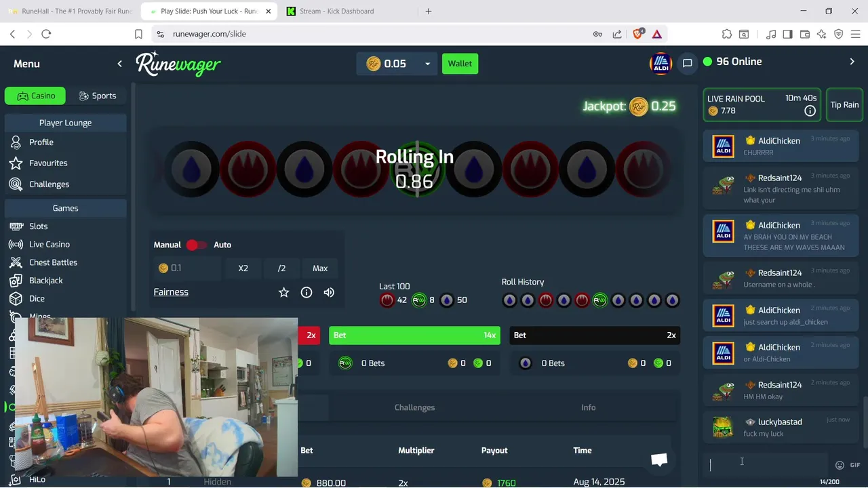Share this page icon in address bar
Viewport: 868px width, 488px height.
click(617, 34)
